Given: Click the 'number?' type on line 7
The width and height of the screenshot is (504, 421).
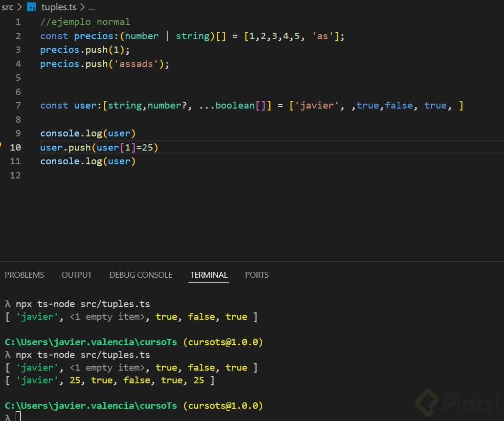Looking at the screenshot, I should [167, 106].
